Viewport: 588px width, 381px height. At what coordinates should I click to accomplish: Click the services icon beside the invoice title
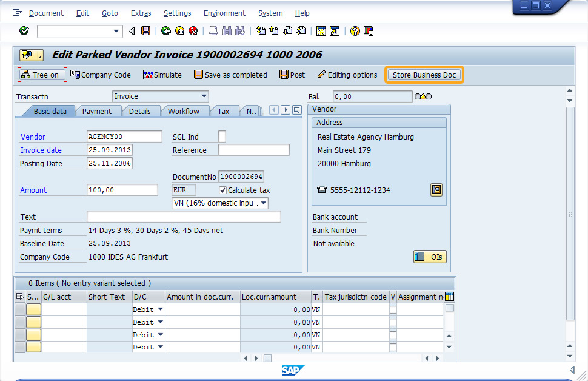pyautogui.click(x=27, y=55)
